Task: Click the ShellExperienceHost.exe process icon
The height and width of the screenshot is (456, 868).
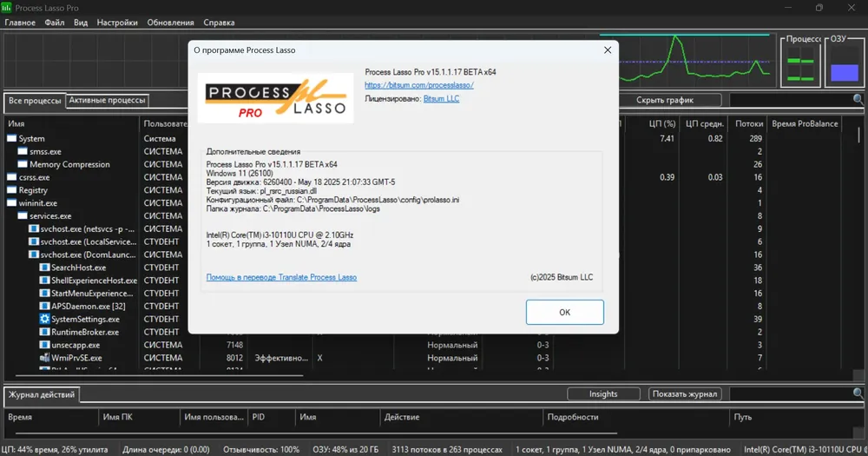Action: tap(44, 281)
